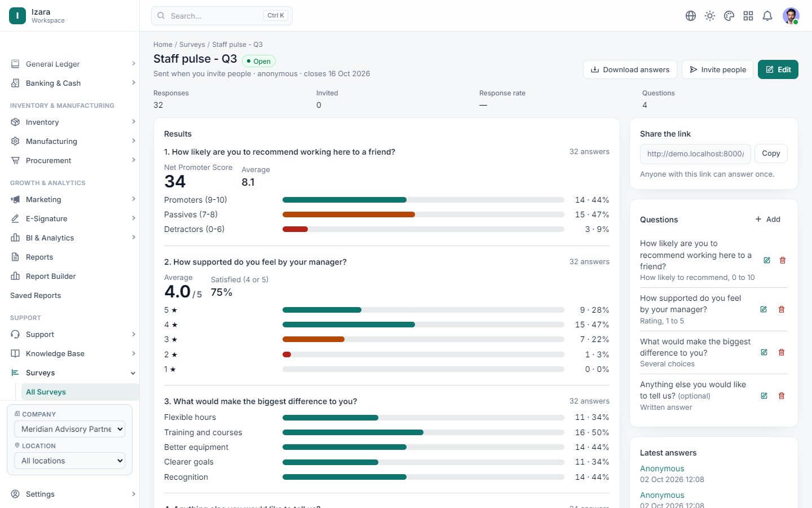This screenshot has height=508, width=812.
Task: Click Invite people button
Action: [717, 69]
